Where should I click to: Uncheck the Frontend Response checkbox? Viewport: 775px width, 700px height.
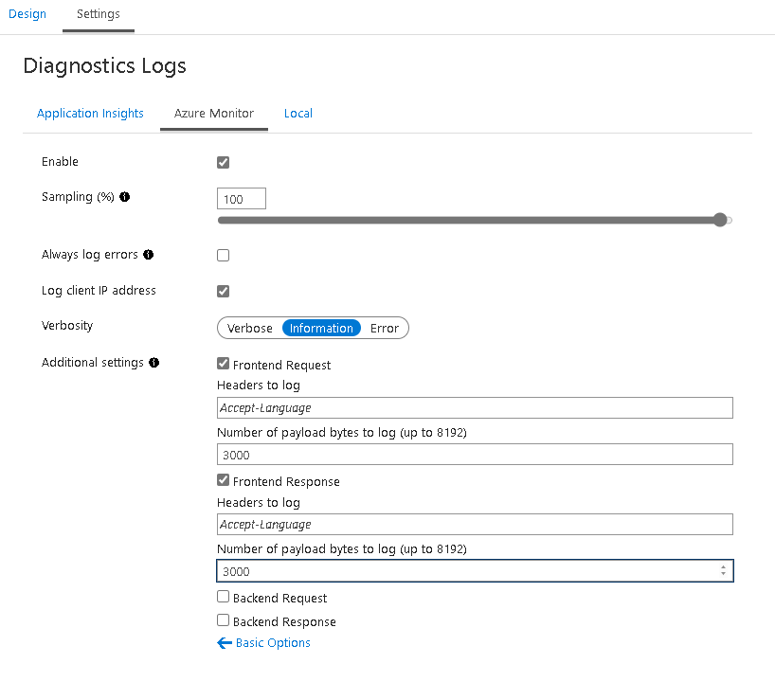click(223, 480)
